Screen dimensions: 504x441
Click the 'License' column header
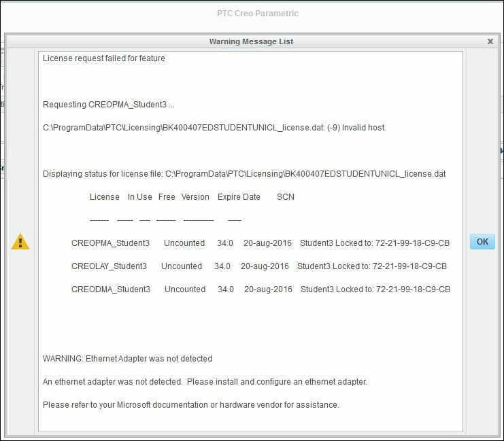tap(105, 197)
